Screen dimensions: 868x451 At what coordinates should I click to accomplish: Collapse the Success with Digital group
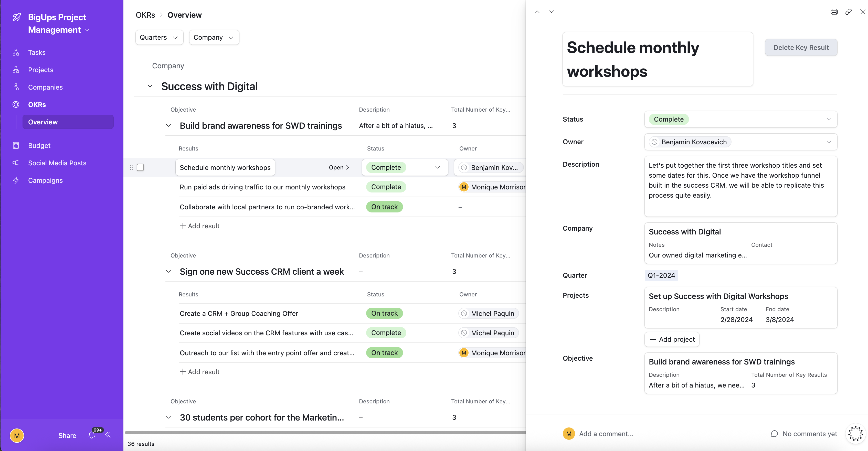coord(150,86)
